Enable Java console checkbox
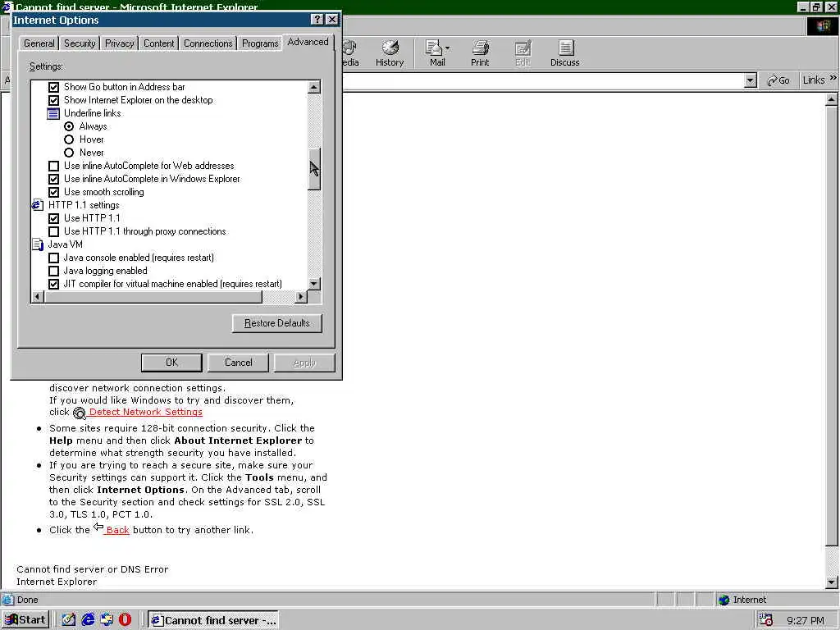 [53, 258]
